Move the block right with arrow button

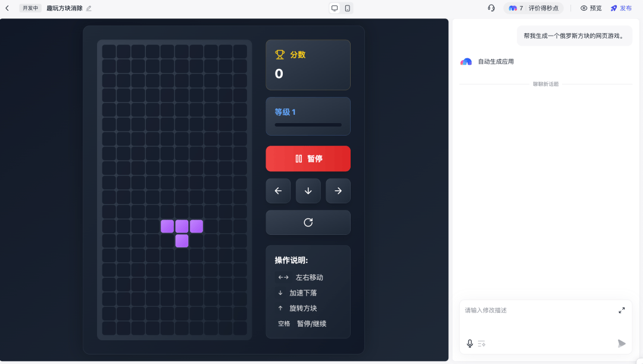[338, 191]
